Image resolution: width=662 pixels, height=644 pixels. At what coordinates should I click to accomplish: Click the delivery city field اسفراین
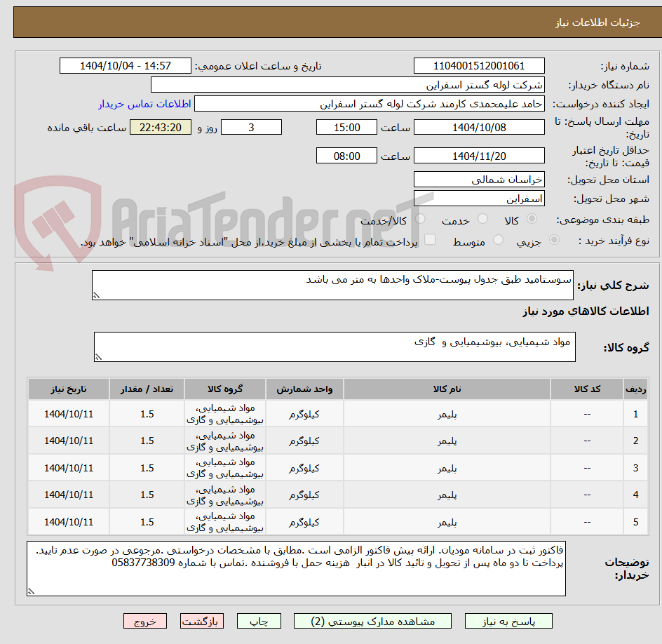479,199
